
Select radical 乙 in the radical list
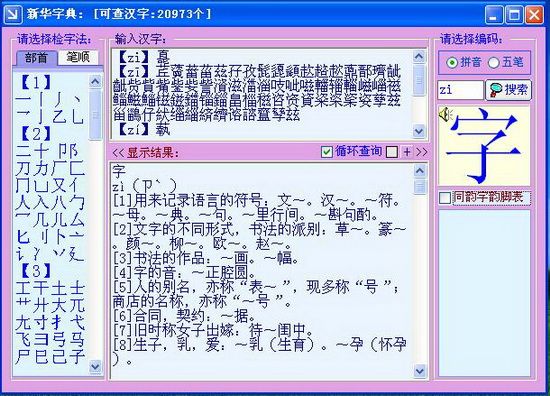tap(59, 116)
